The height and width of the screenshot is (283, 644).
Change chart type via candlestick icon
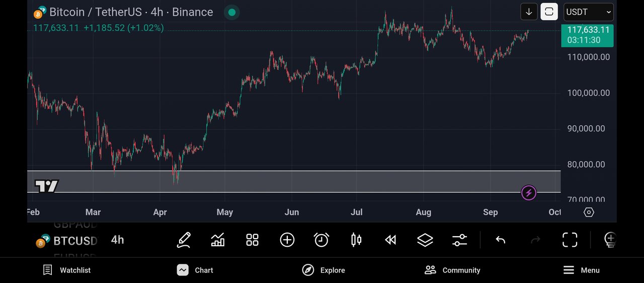[356, 240]
